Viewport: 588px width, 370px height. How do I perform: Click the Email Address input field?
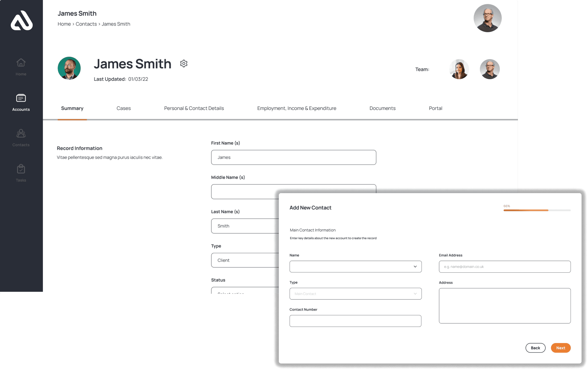(505, 266)
